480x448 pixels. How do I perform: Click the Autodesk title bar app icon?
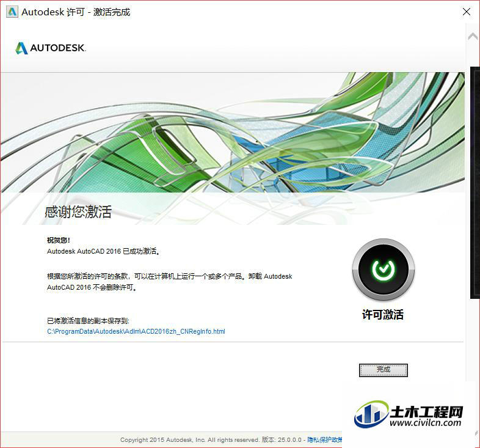point(12,12)
